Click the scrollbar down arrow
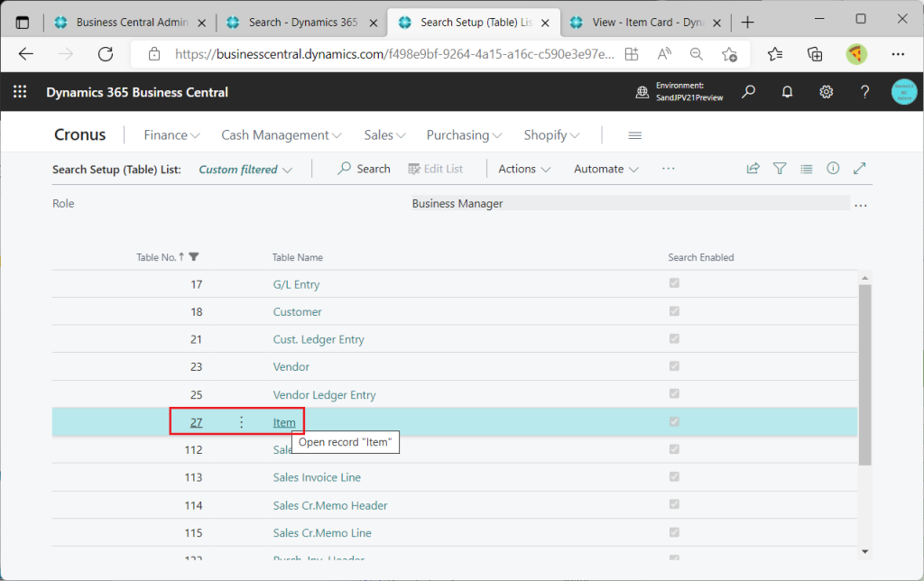Viewport: 924px width, 581px height. tap(864, 551)
